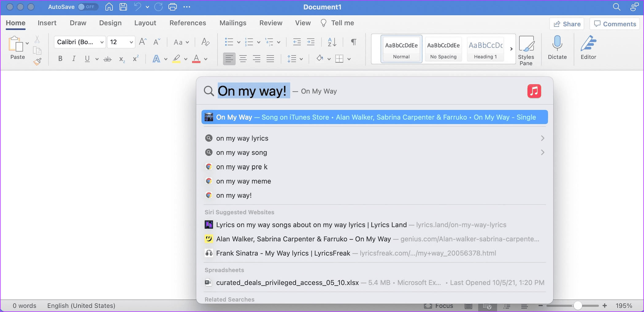Image resolution: width=644 pixels, height=312 pixels.
Task: Open the Change Case Aa dropdown
Action: (181, 42)
